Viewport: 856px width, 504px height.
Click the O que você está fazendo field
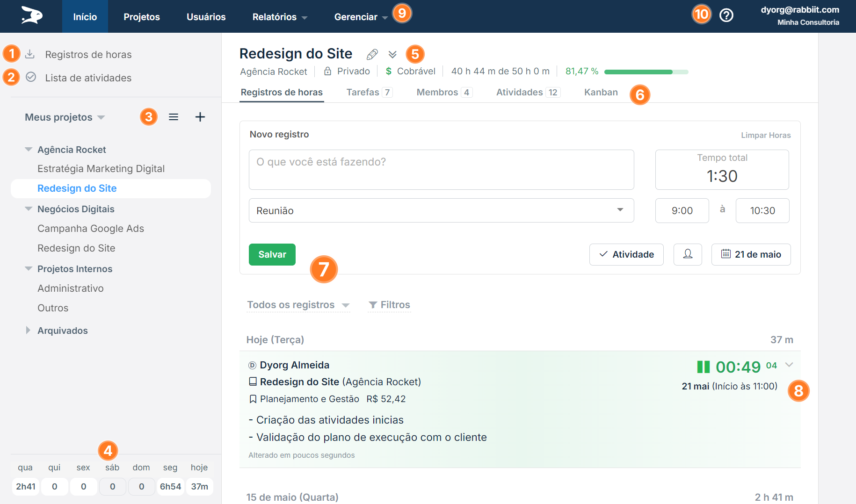(x=441, y=170)
